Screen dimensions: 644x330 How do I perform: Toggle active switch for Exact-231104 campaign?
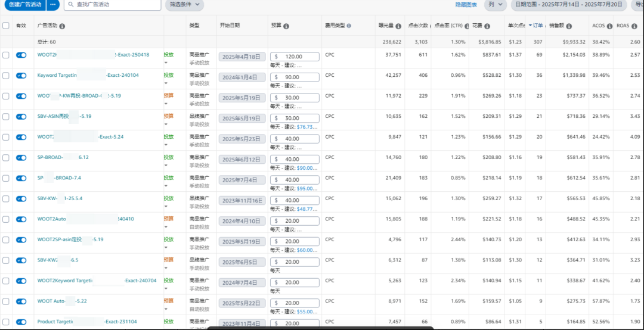21,322
